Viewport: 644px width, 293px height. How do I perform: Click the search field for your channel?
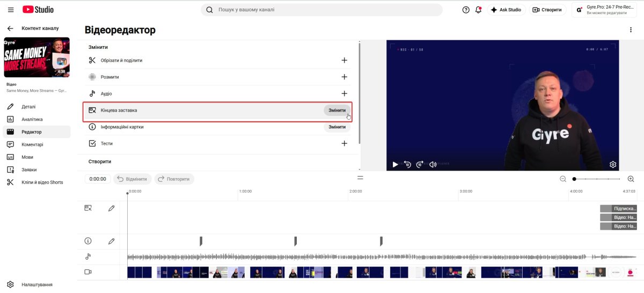(321, 10)
